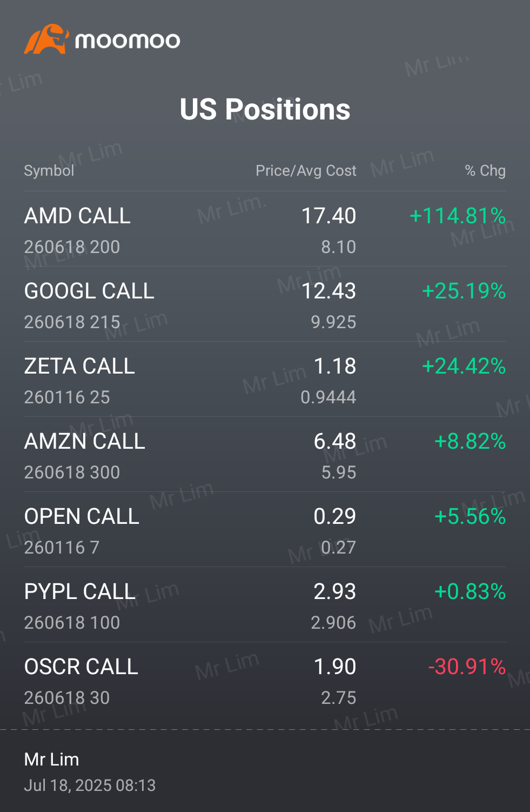This screenshot has width=530, height=812.
Task: Select the OSCR CALL position
Action: pos(265,680)
